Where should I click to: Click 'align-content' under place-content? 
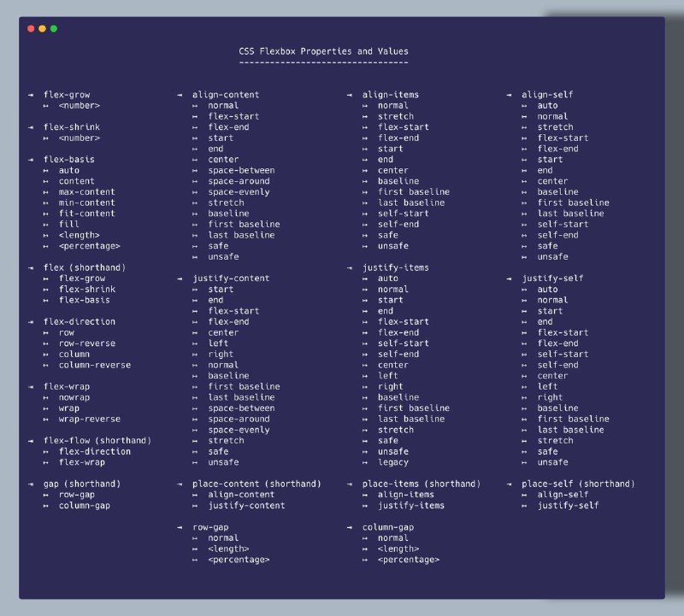point(241,495)
